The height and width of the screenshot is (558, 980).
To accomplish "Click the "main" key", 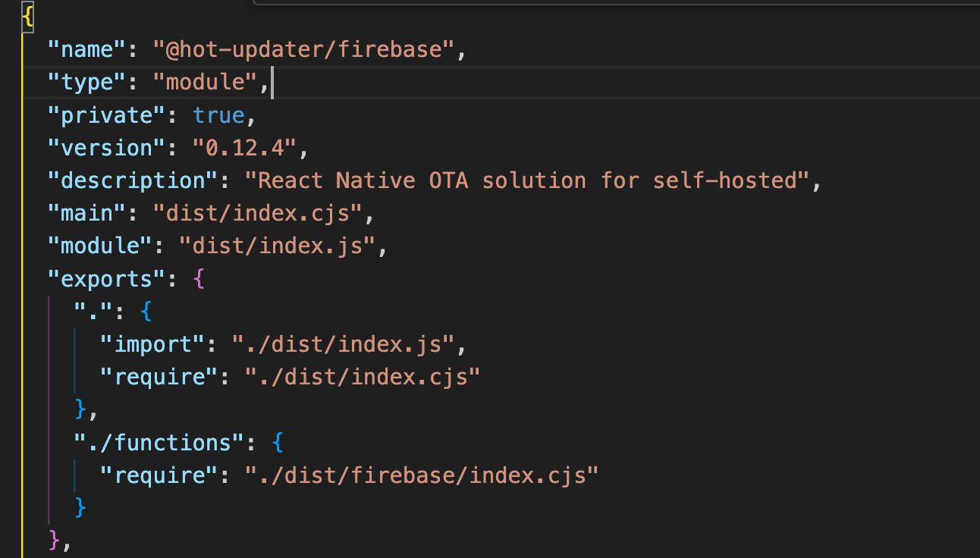I will point(86,213).
